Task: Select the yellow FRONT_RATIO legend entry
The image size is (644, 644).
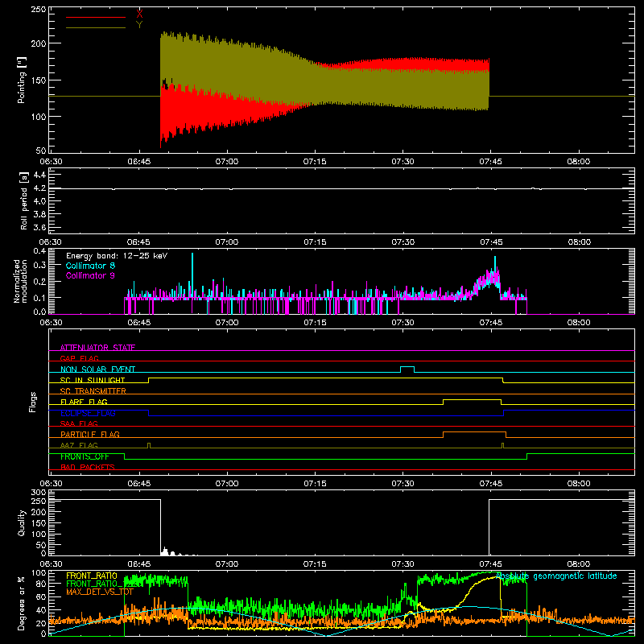Action: [92, 576]
